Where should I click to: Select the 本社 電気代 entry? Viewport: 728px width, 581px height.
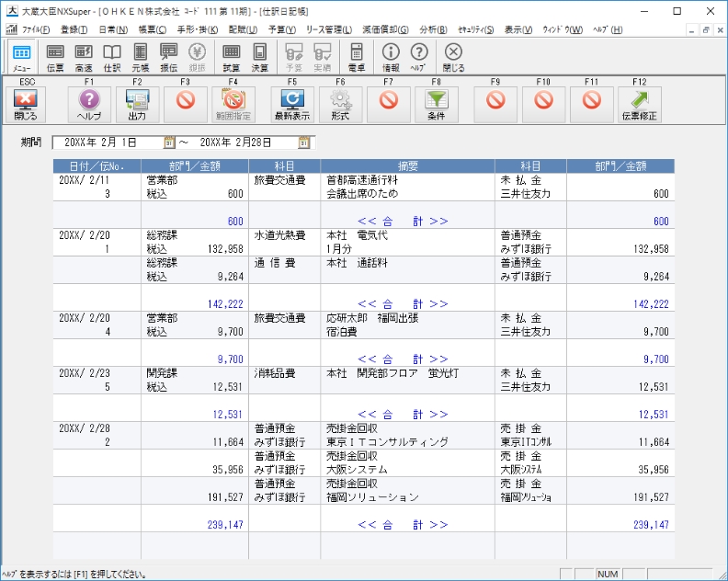pyautogui.click(x=357, y=235)
